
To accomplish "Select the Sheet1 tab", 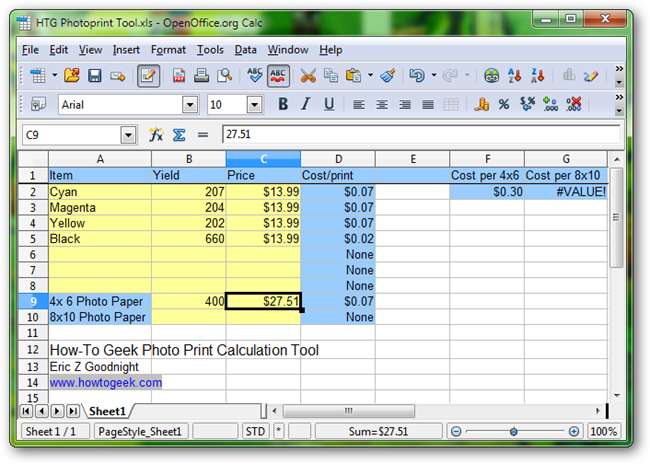I will [108, 411].
